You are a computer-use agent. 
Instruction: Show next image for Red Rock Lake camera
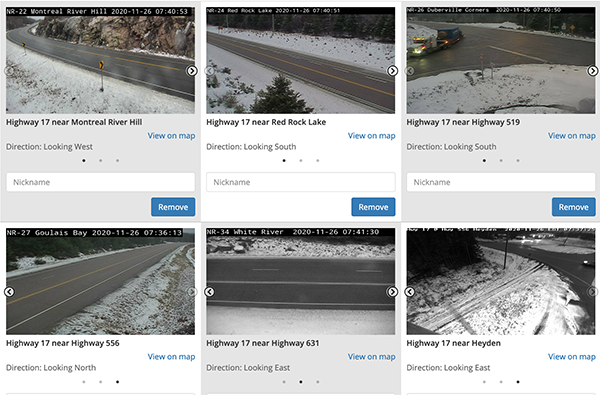point(392,71)
